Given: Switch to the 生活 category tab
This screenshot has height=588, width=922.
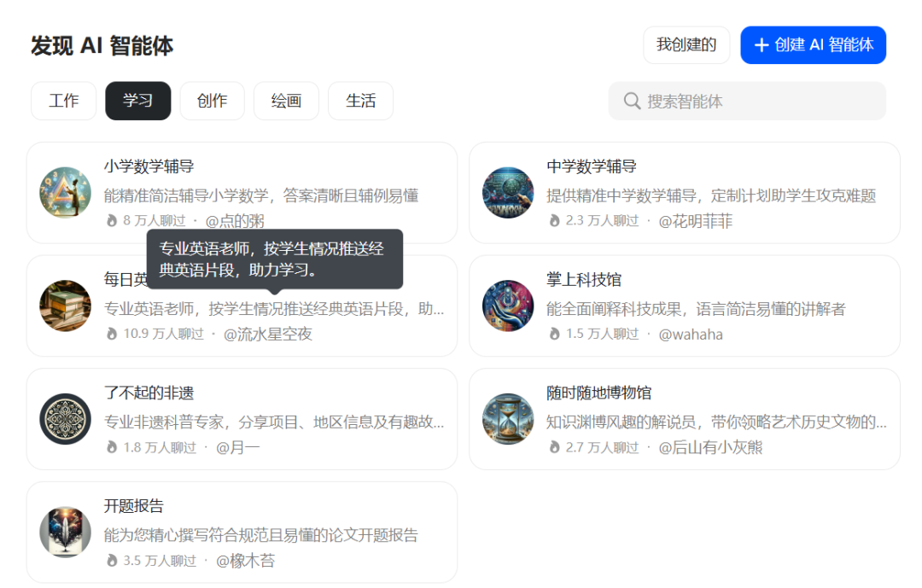Looking at the screenshot, I should (x=360, y=101).
